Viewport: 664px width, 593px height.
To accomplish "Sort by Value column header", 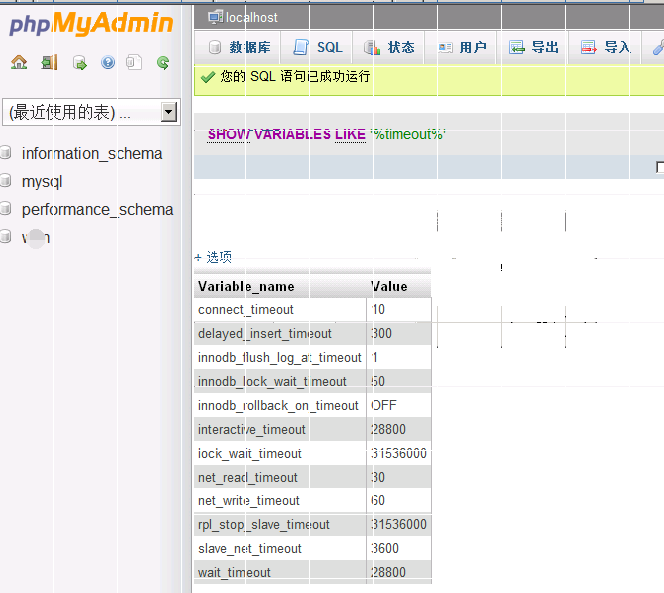I will click(389, 287).
